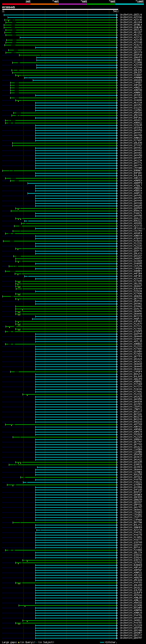Open hit UniRef100_P20866
Image resolution: width=146 pixels, height=644 pixels.
(x=131, y=550)
